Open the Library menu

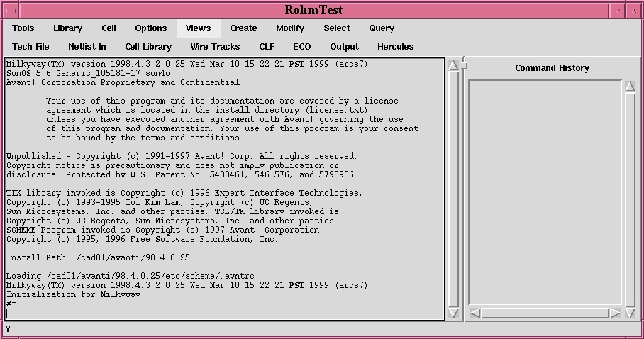pyautogui.click(x=68, y=28)
